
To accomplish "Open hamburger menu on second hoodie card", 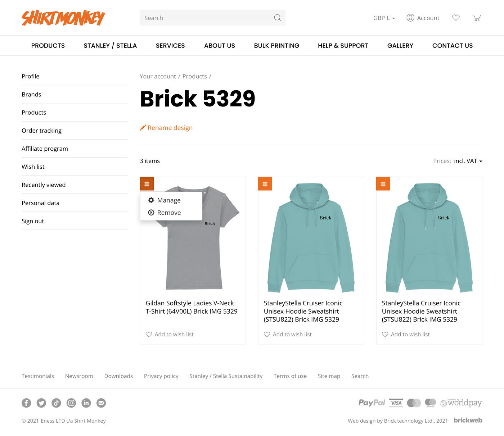I will click(x=265, y=184).
